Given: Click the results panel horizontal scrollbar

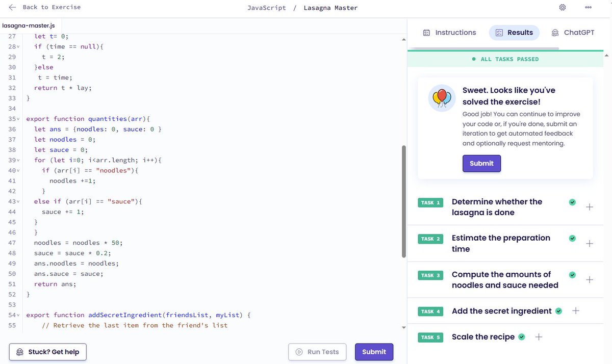Looking at the screenshot, I should point(484,49).
